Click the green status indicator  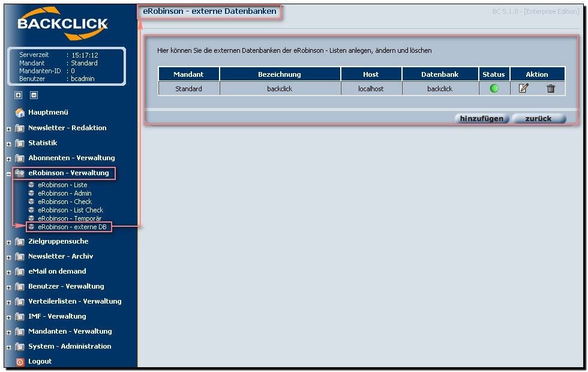pyautogui.click(x=494, y=89)
